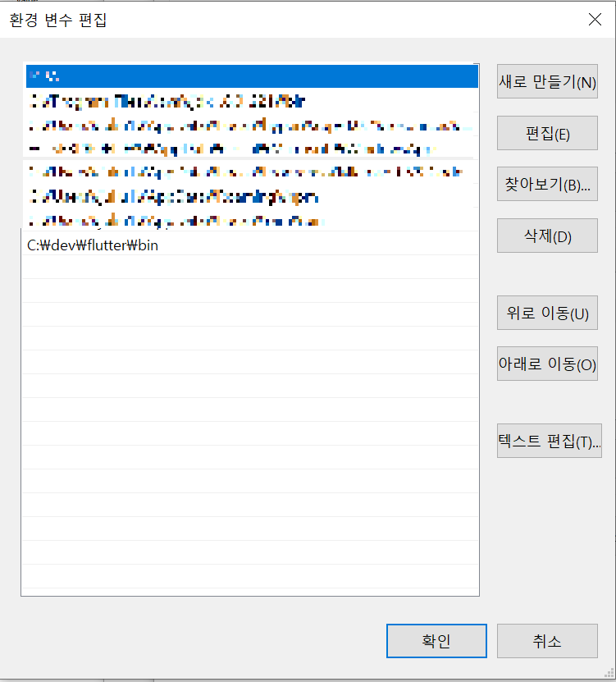
Task: Close the 환경 변수 편집 dialog
Action: point(595,19)
